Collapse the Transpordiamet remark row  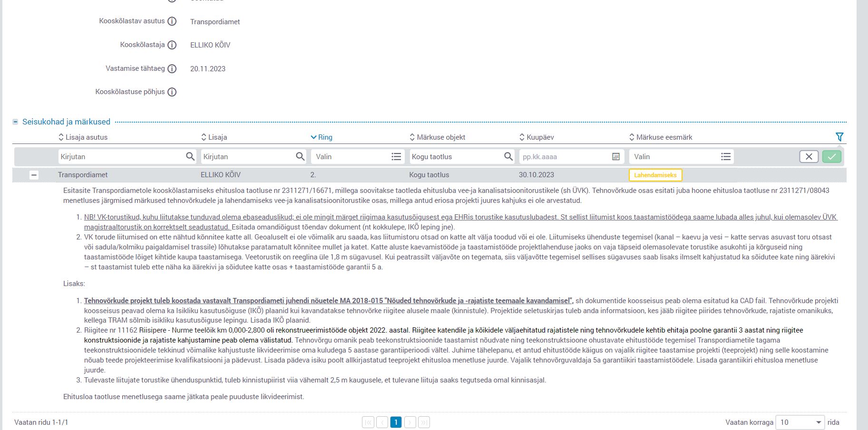(34, 175)
